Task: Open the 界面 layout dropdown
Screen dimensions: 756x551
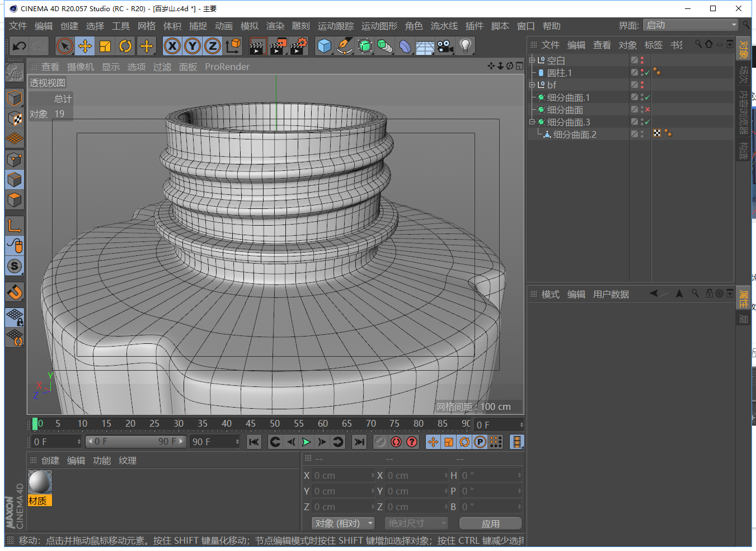Action: click(x=691, y=25)
